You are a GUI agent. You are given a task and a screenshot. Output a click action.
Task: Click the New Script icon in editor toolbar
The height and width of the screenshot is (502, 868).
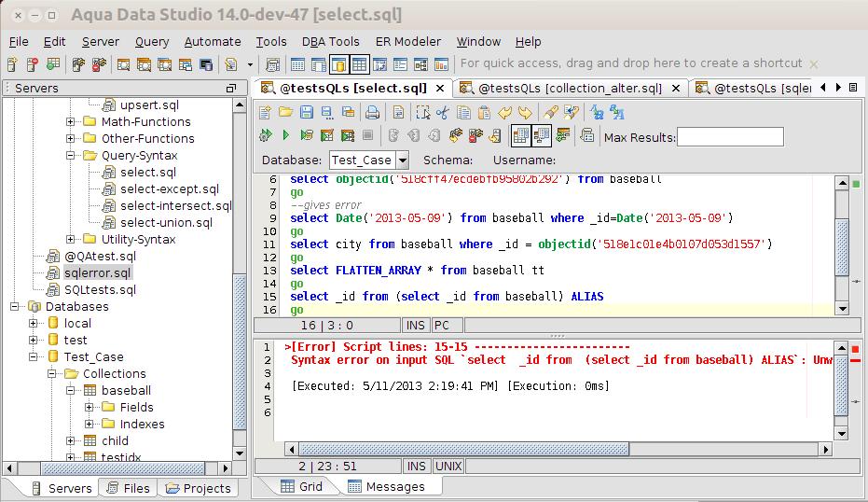(265, 113)
